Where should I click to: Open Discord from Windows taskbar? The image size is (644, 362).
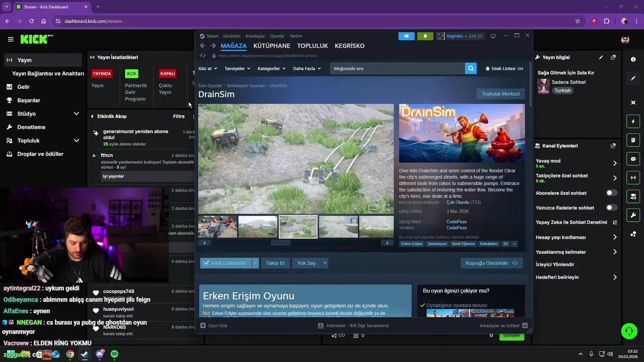click(x=100, y=354)
